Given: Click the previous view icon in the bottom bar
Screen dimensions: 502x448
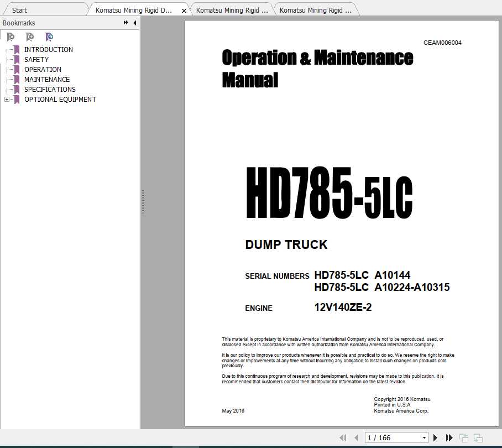Looking at the screenshot, I should (x=464, y=437).
